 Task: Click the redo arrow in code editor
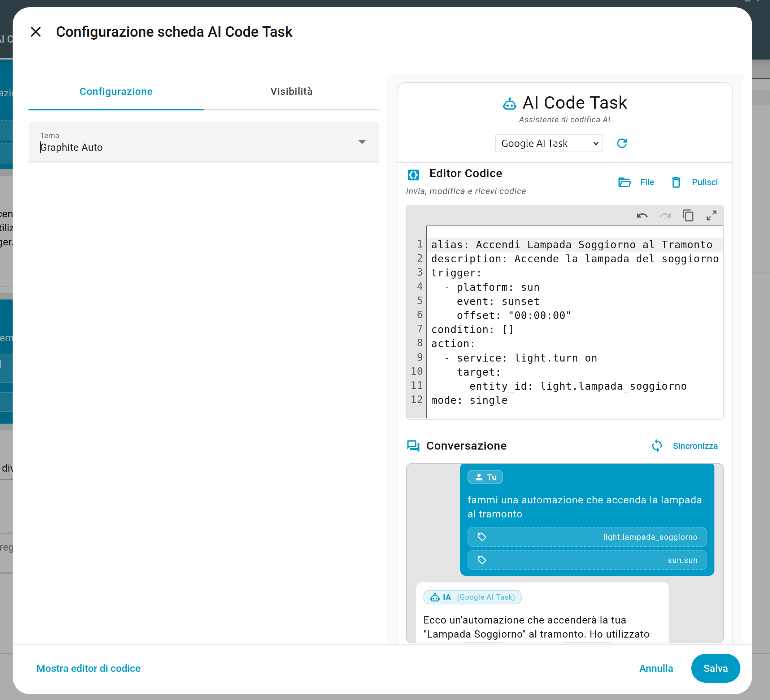[x=665, y=216]
